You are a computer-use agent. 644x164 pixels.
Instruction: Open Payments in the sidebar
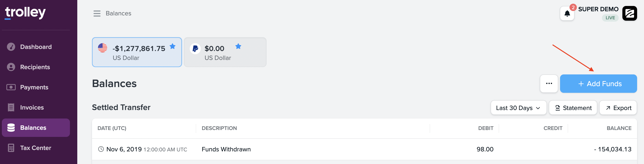34,87
